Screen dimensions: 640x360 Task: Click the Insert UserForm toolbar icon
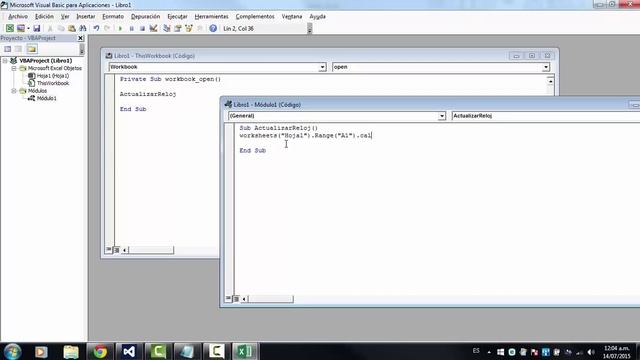20,28
